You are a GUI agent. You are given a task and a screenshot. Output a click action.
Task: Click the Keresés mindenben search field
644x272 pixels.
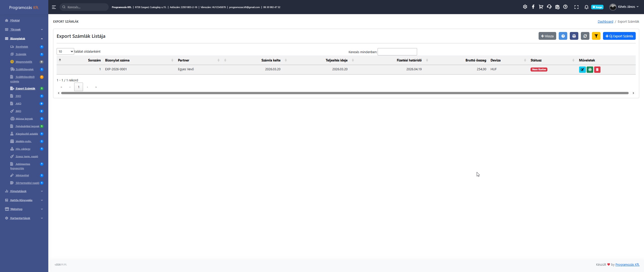click(x=397, y=52)
